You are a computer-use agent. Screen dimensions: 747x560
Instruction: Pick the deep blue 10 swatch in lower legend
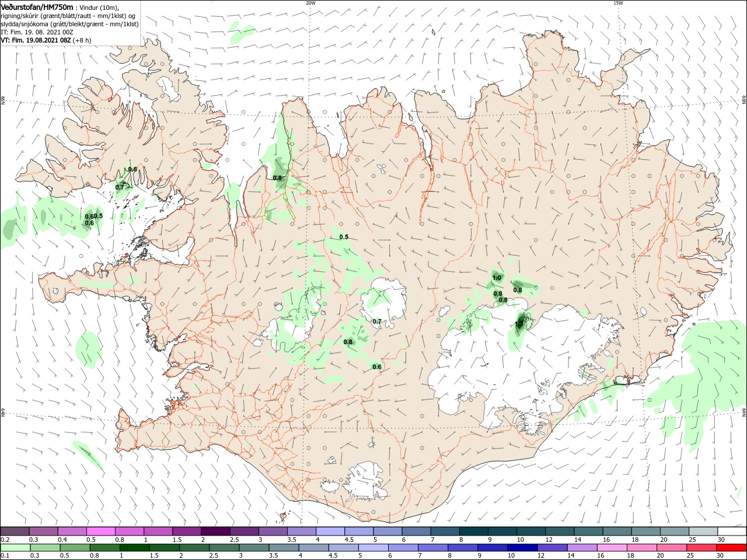pos(522,548)
